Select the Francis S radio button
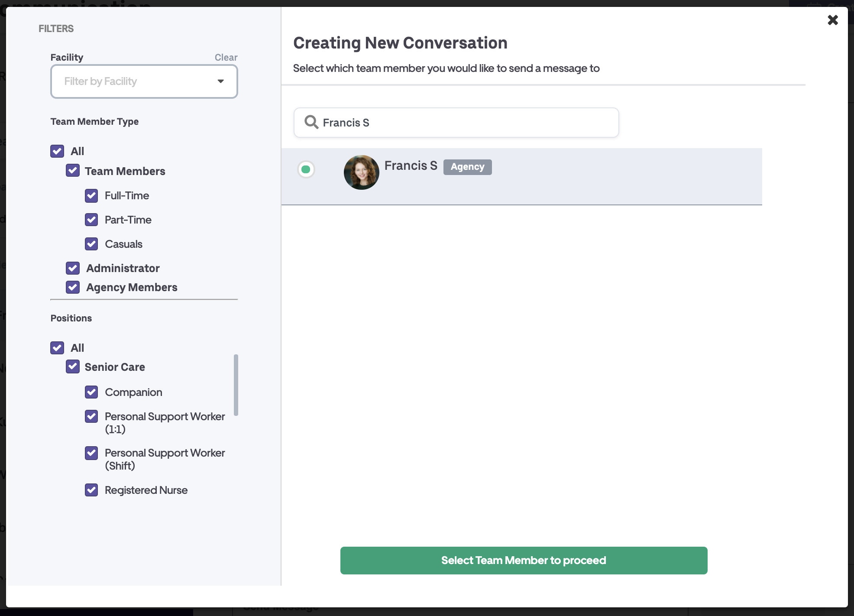854x616 pixels. click(306, 169)
